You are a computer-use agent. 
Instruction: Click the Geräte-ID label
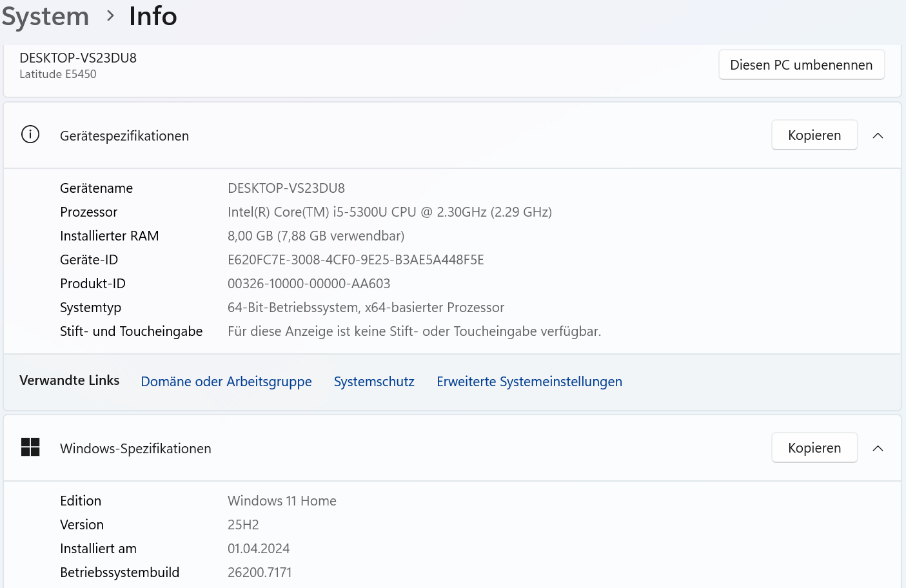[x=89, y=260]
